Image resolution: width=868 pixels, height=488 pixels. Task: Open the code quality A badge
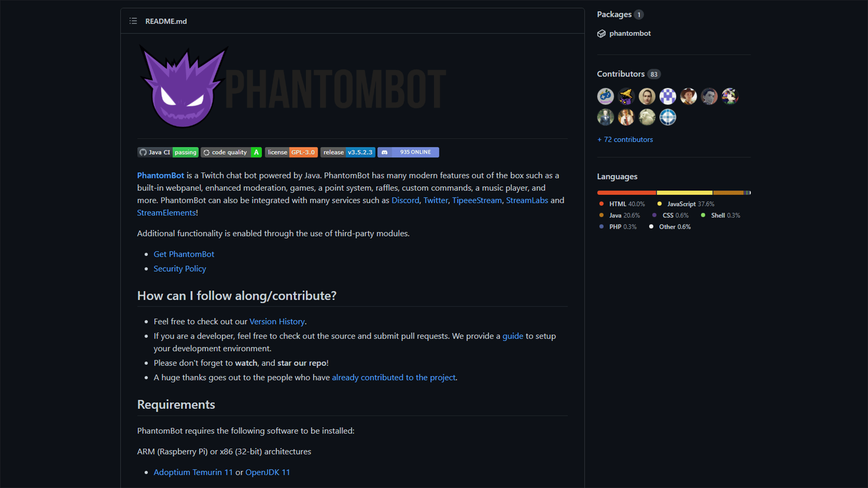coord(231,152)
